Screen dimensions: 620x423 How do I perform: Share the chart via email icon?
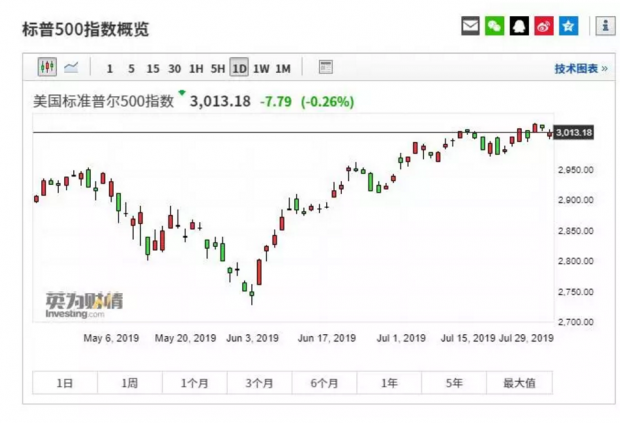click(x=470, y=26)
